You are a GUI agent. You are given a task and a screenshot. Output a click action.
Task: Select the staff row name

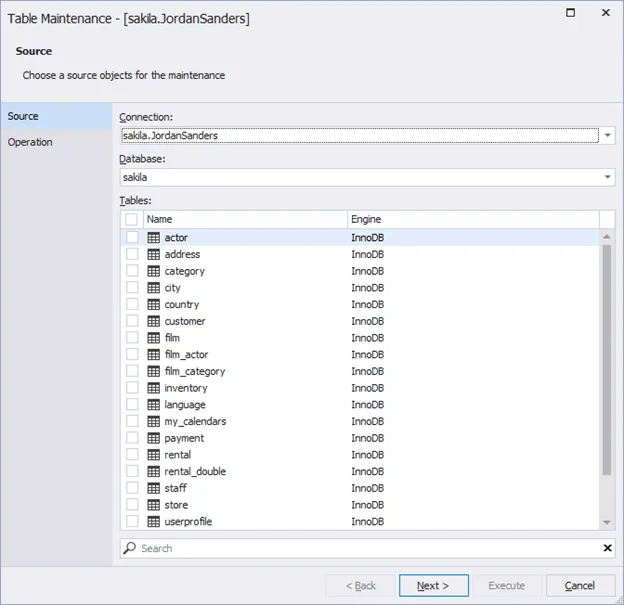(176, 488)
